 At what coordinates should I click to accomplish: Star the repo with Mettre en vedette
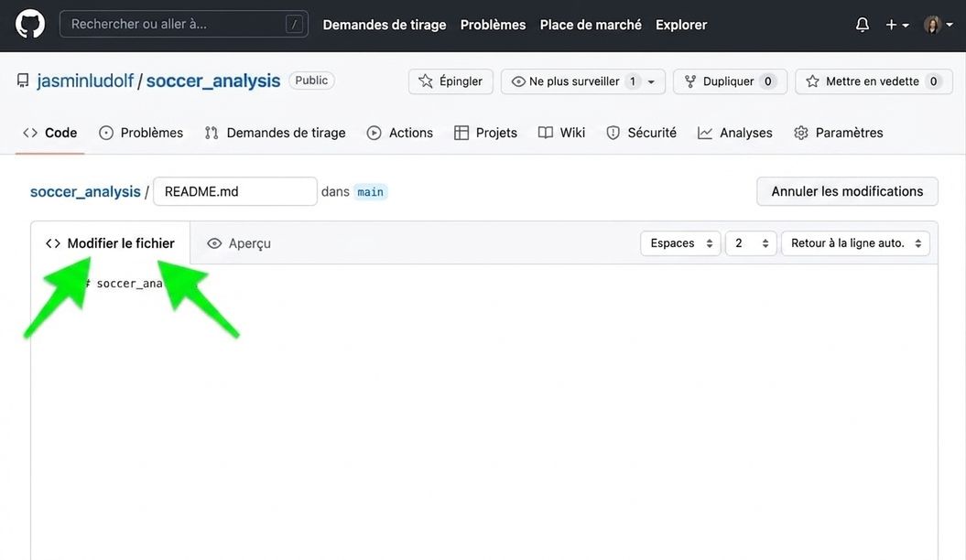pyautogui.click(x=874, y=81)
